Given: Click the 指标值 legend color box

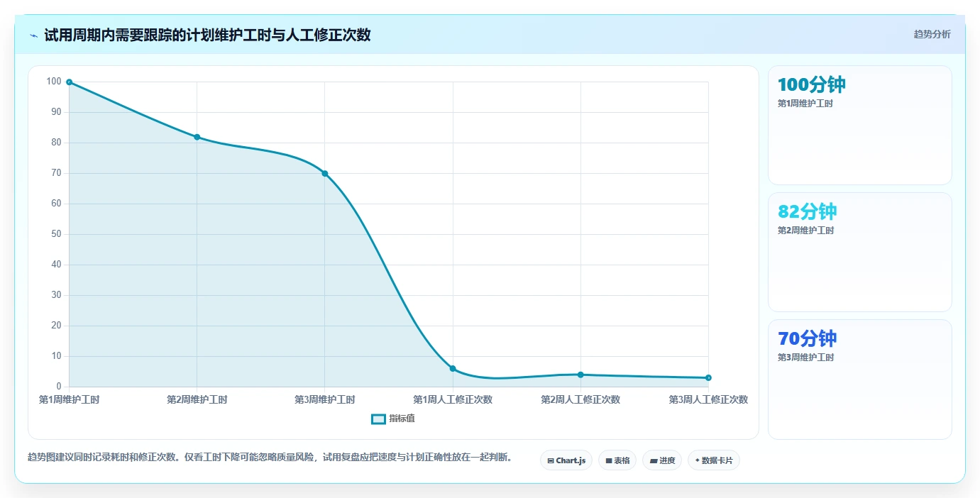Looking at the screenshot, I should (379, 419).
